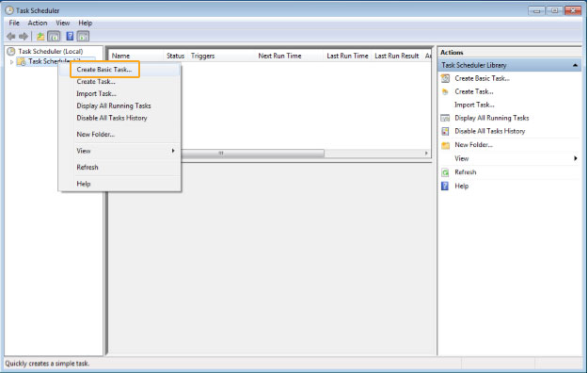Image resolution: width=588 pixels, height=373 pixels.
Task: Maximize the Task Scheduler window
Action: coord(555,10)
